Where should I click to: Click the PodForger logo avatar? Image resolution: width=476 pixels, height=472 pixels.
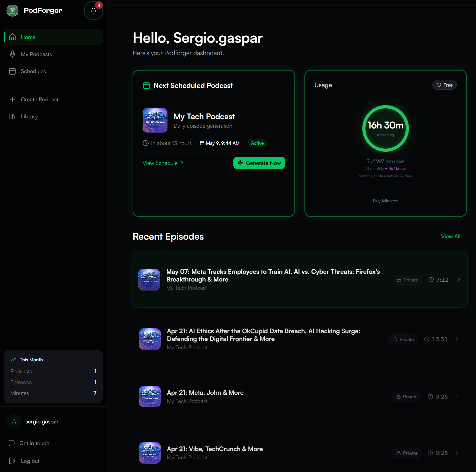(x=12, y=11)
